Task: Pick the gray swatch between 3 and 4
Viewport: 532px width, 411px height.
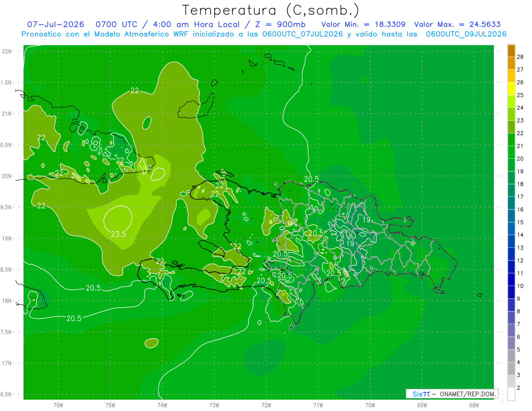Action: [x=511, y=369]
